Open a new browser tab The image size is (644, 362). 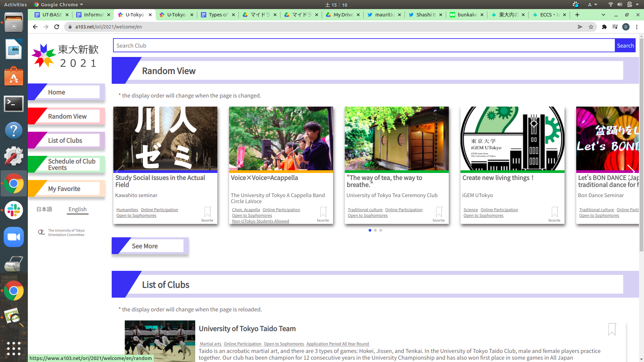click(x=577, y=15)
